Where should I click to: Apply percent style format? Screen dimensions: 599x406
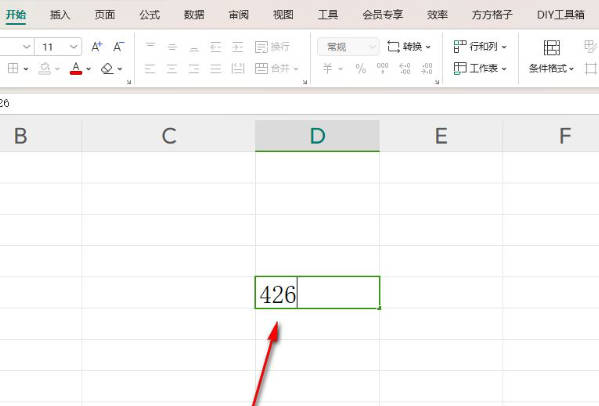pyautogui.click(x=361, y=69)
